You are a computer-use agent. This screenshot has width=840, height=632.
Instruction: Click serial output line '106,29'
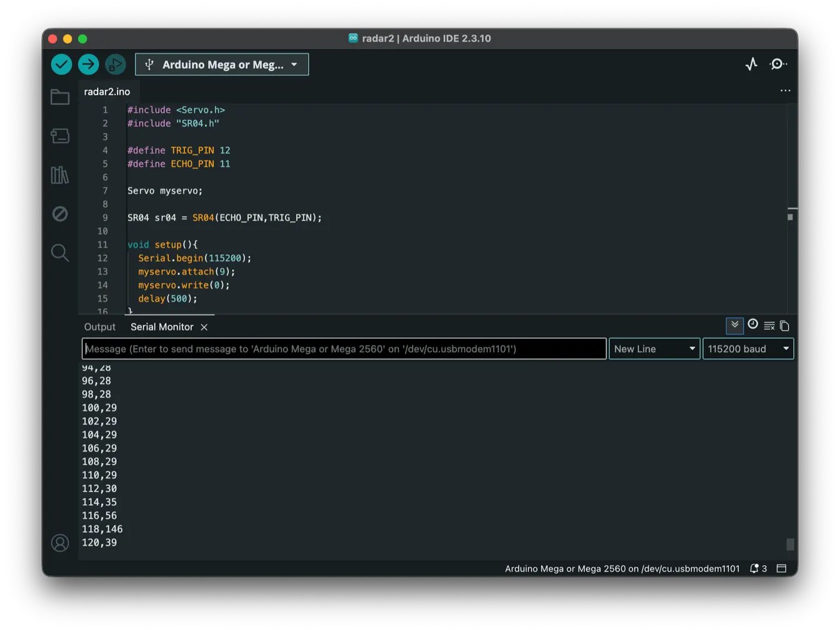pyautogui.click(x=99, y=448)
